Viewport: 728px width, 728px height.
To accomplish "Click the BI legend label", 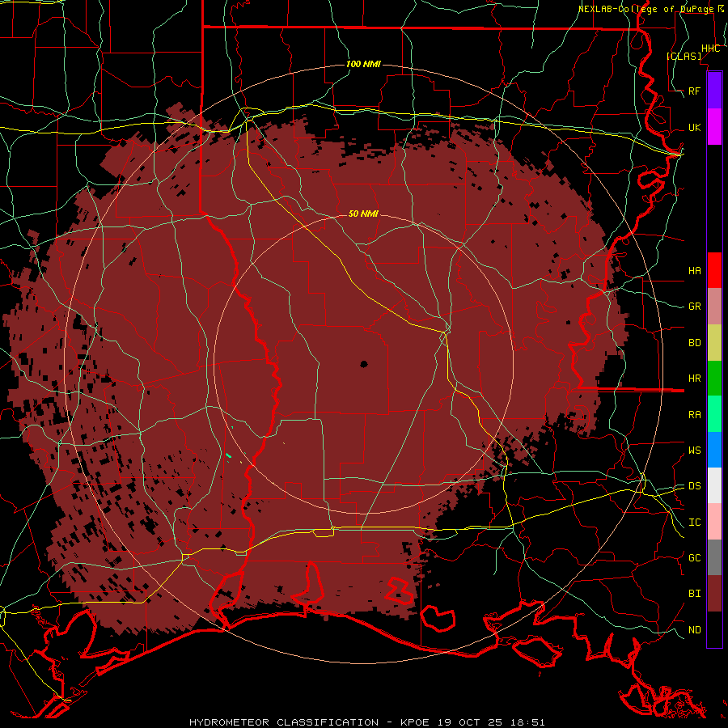I will pyautogui.click(x=694, y=594).
